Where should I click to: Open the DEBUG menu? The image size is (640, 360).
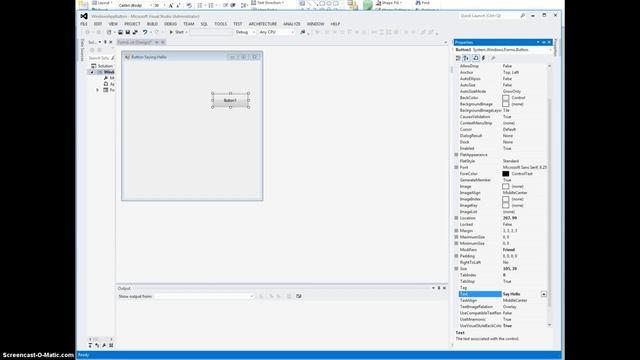170,24
